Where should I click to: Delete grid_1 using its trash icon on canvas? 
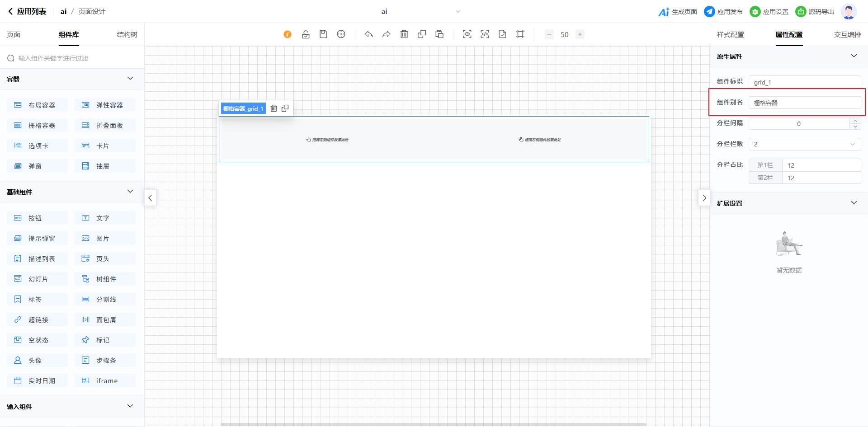(x=274, y=108)
